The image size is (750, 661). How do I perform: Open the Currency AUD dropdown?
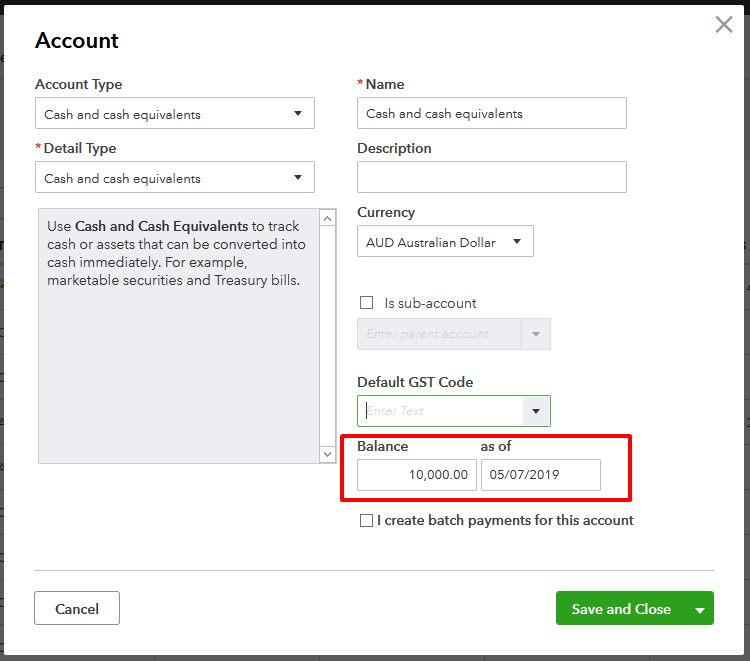click(445, 242)
